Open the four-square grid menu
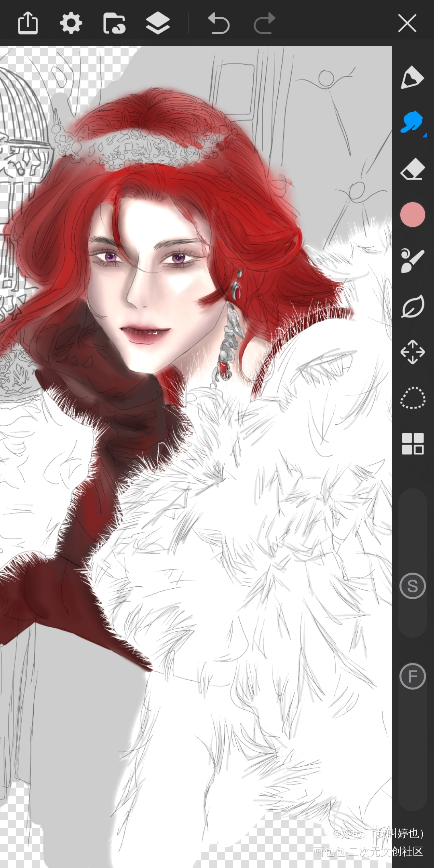 click(x=413, y=444)
